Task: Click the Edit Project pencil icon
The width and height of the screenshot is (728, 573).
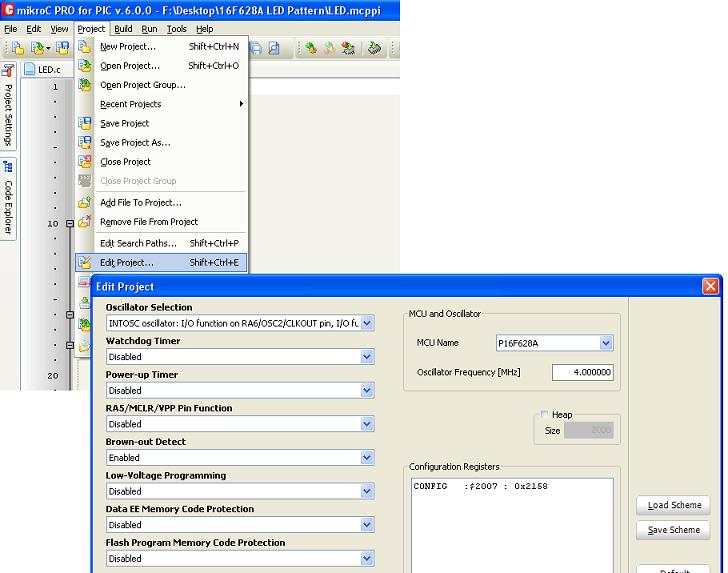Action: [x=85, y=263]
